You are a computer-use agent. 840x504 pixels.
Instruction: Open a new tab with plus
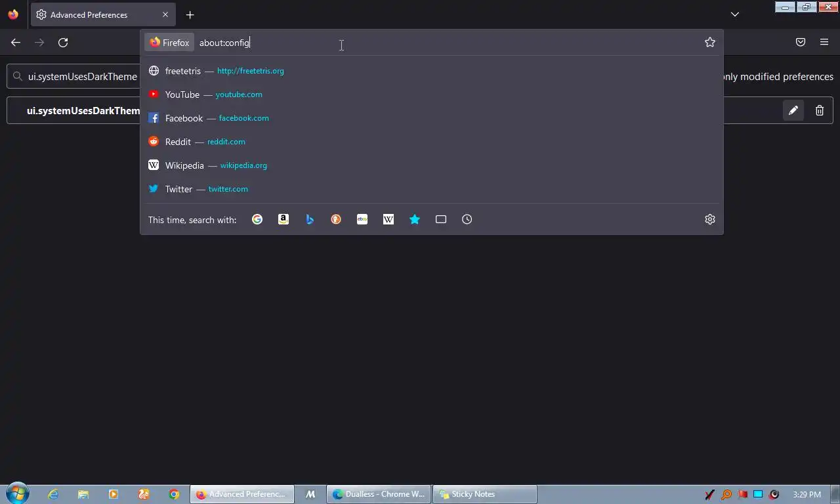click(x=190, y=14)
